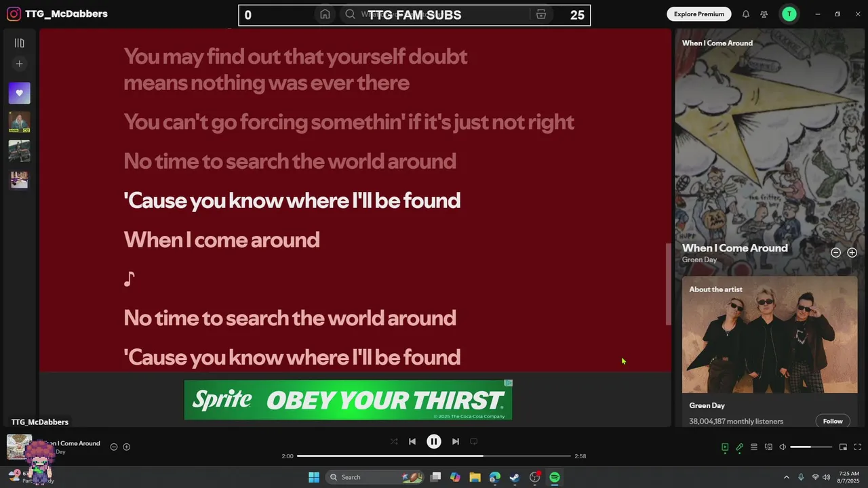868x488 pixels.
Task: Adjust the Spotify volume slider
Action: tap(811, 447)
